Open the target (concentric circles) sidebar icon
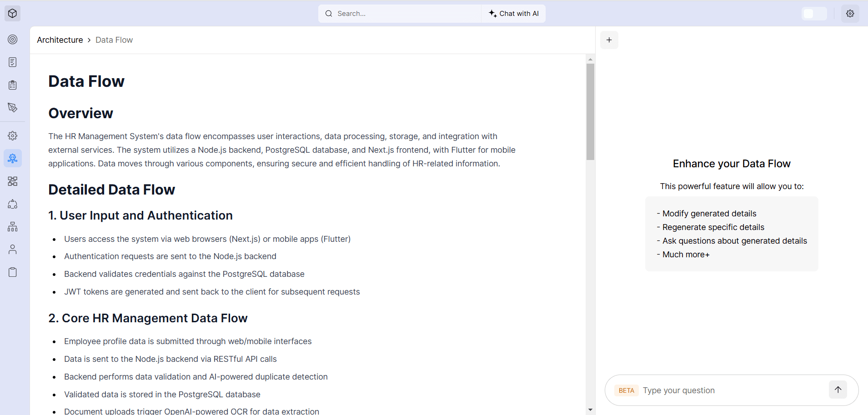868x415 pixels. (13, 40)
